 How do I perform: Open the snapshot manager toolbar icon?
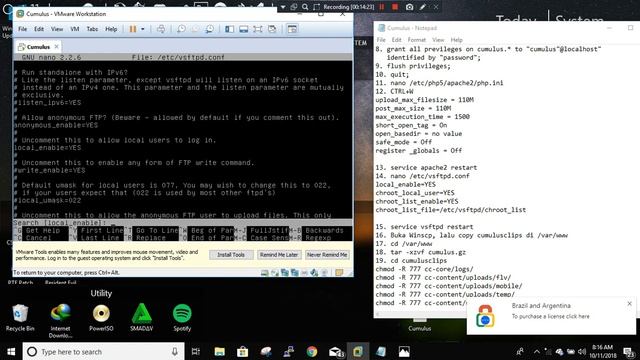click(x=209, y=29)
